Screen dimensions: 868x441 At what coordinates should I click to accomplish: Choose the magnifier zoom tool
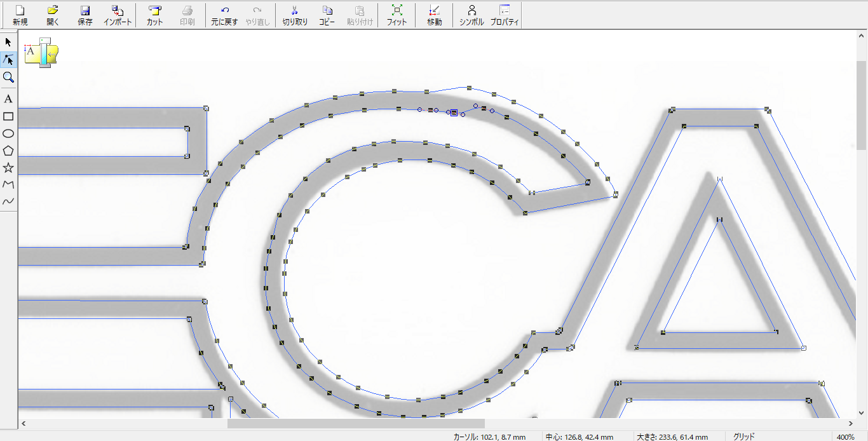point(8,77)
